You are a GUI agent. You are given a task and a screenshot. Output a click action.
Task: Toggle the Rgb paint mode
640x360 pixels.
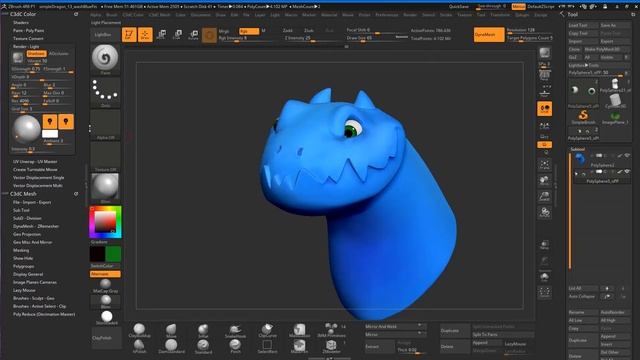(249, 31)
